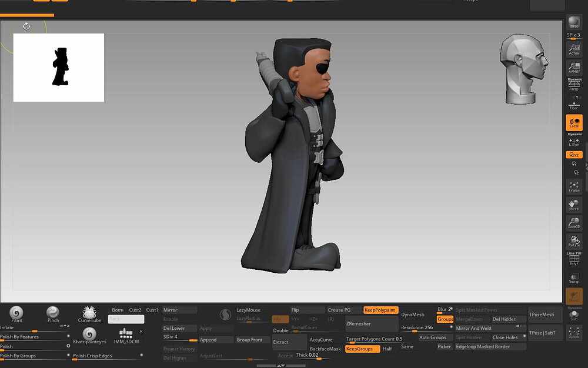The height and width of the screenshot is (368, 588).
Task: Click the SDiv 4 subdivision slider
Action: click(179, 337)
